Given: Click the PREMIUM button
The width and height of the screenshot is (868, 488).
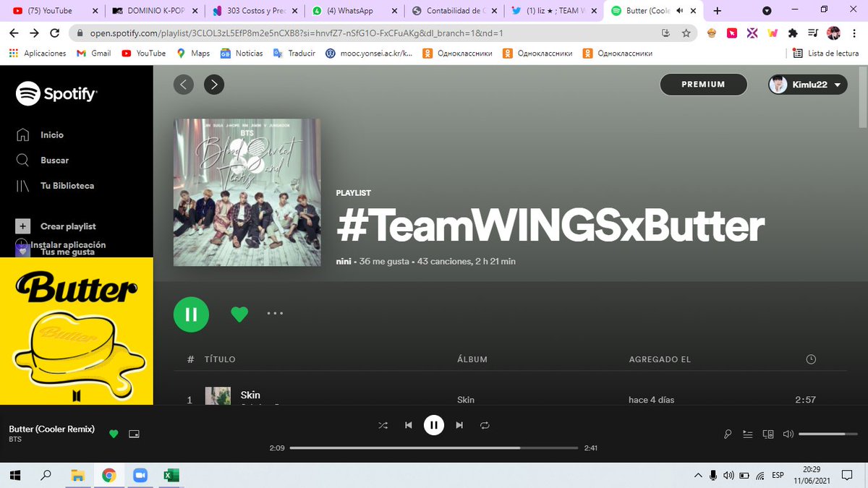Looking at the screenshot, I should pos(703,85).
